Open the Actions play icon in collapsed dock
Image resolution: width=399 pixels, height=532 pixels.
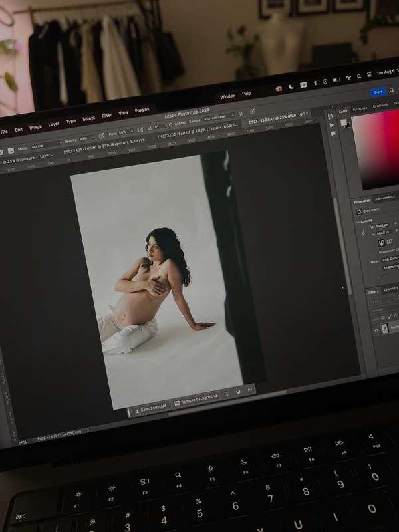coord(331,126)
